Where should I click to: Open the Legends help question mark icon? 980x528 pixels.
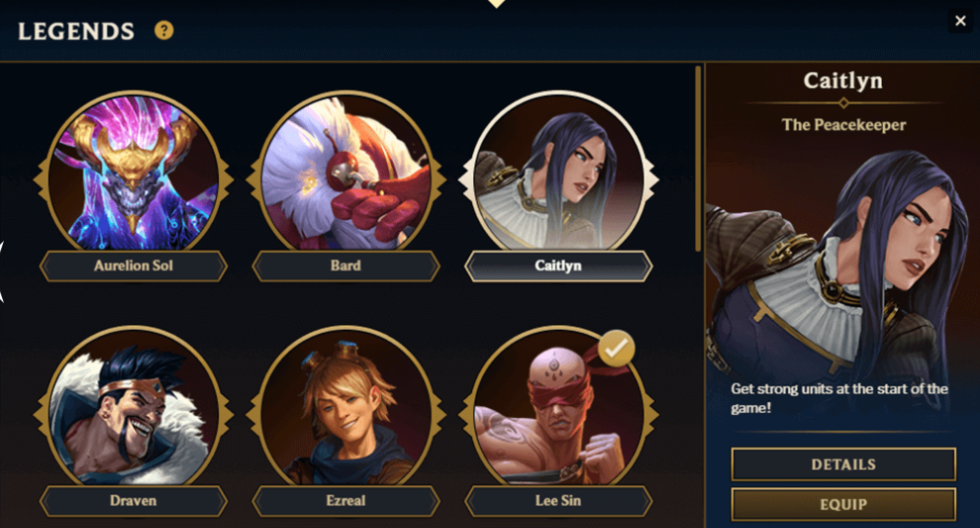click(163, 30)
